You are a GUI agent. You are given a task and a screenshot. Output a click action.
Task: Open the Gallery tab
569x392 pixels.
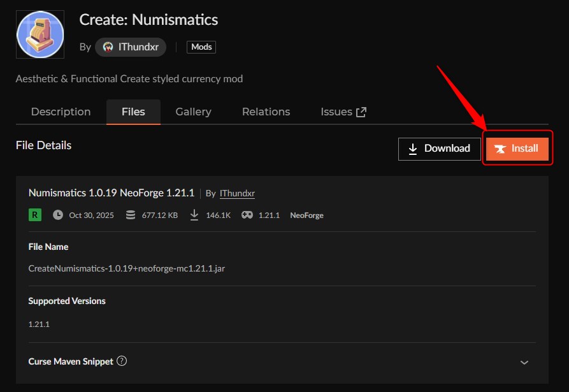pos(193,112)
